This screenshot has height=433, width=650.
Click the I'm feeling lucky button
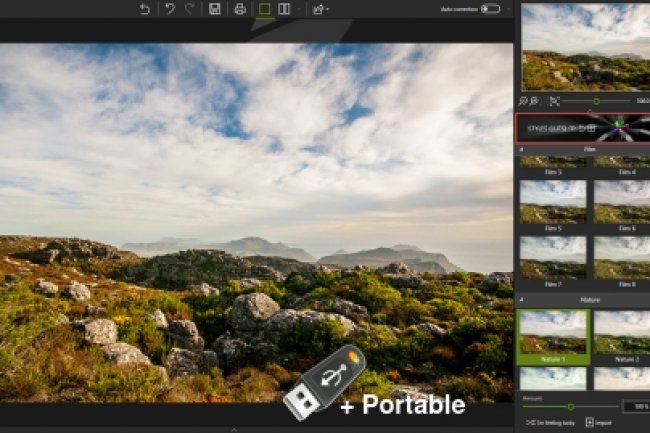550,423
